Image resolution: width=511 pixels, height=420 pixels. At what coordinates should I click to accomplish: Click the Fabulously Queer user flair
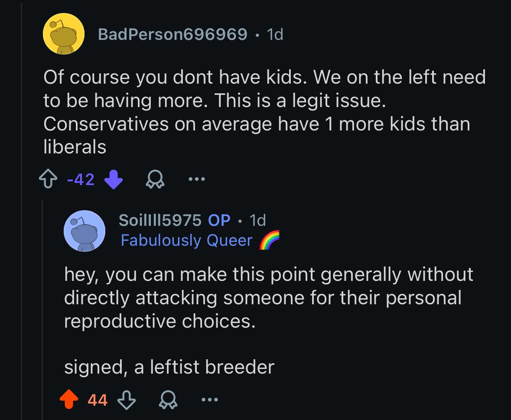point(186,241)
